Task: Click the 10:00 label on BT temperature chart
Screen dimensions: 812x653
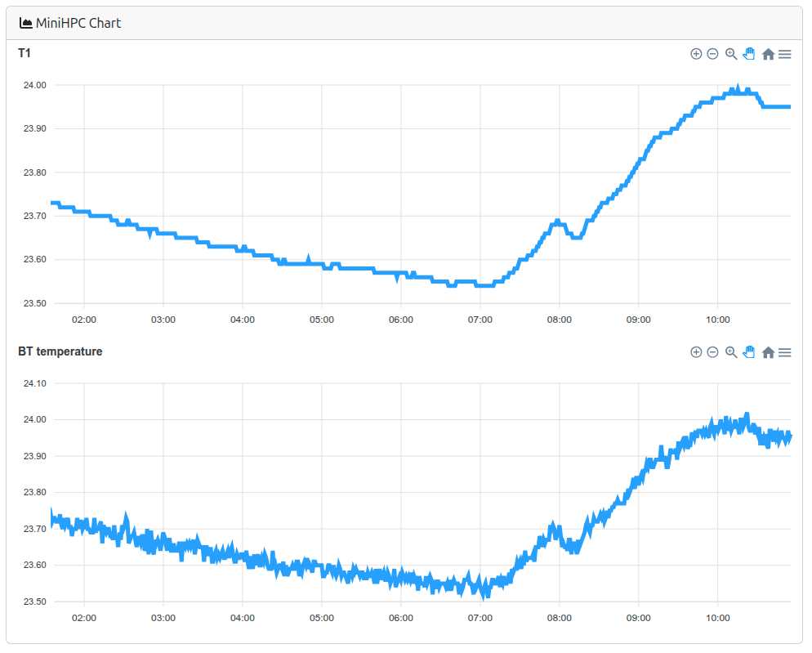Action: click(717, 618)
